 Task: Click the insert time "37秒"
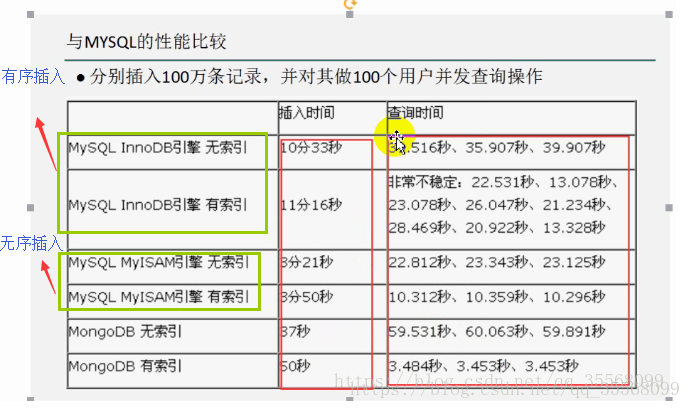pos(296,331)
